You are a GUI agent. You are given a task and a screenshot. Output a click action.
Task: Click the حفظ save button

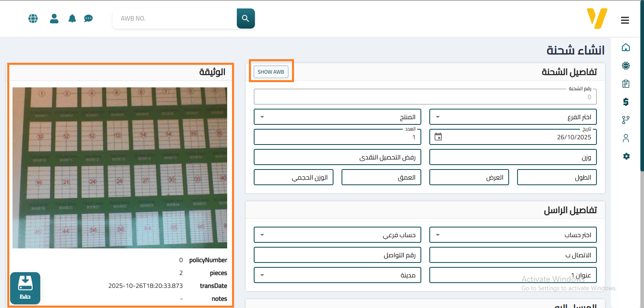coord(25,288)
